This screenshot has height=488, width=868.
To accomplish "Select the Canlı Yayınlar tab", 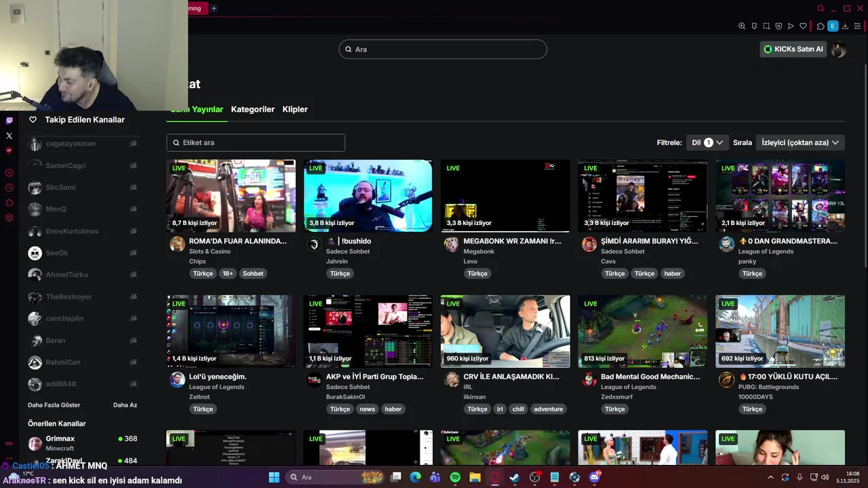I will point(197,109).
